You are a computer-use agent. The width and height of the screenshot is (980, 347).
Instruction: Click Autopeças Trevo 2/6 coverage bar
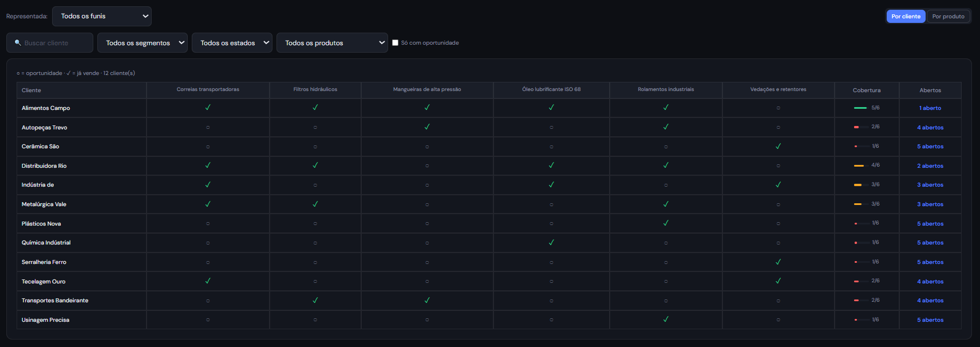click(860, 127)
